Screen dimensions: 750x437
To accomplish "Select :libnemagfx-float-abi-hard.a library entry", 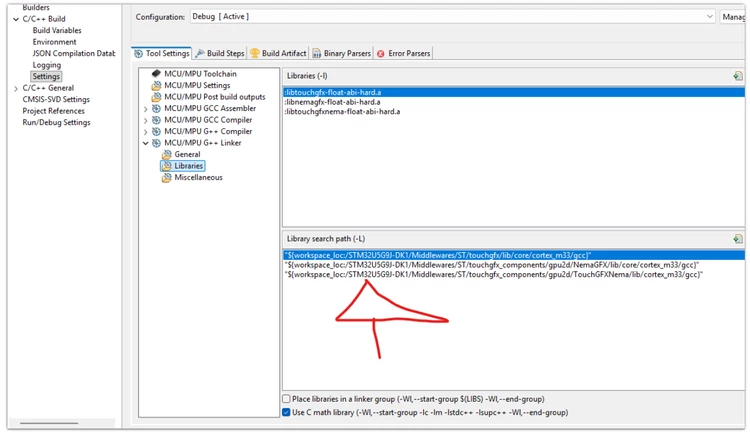I will tap(514, 102).
